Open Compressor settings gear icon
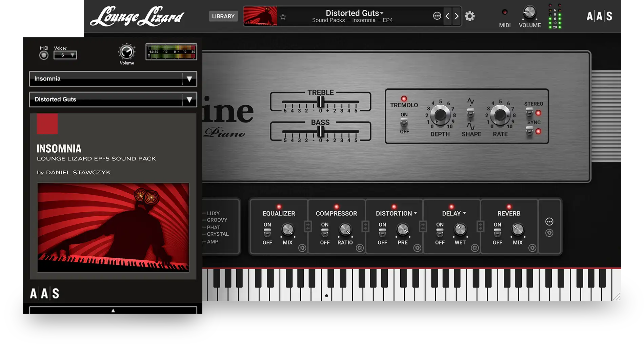The height and width of the screenshot is (344, 644). coord(360,248)
